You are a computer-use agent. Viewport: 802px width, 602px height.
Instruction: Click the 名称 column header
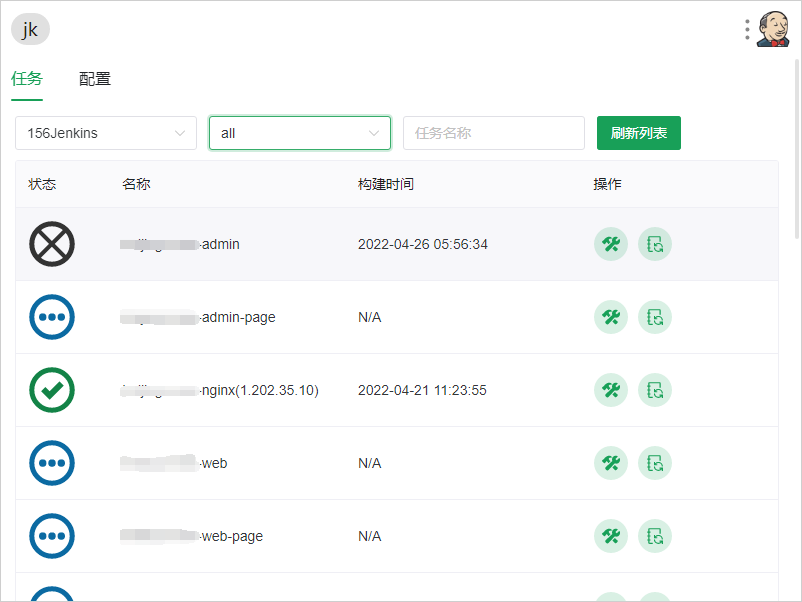136,184
